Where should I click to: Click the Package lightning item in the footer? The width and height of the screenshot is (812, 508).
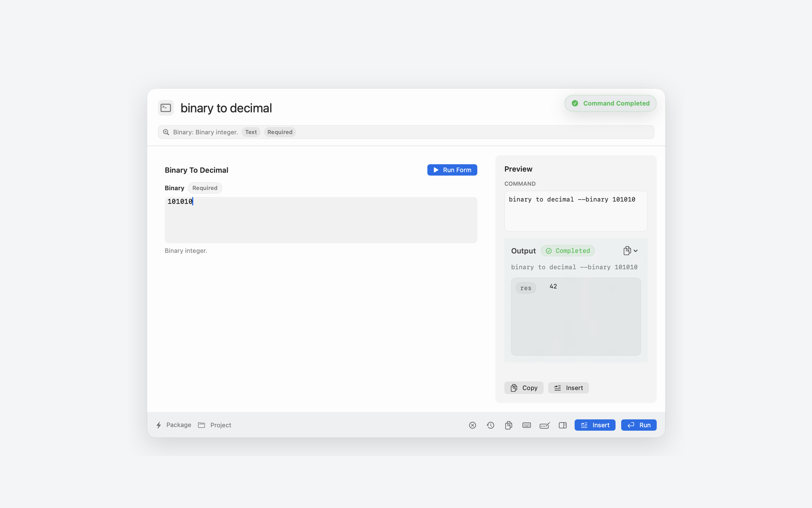[174, 425]
